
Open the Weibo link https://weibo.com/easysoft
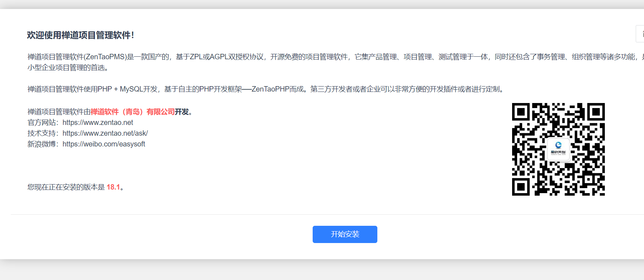(104, 144)
